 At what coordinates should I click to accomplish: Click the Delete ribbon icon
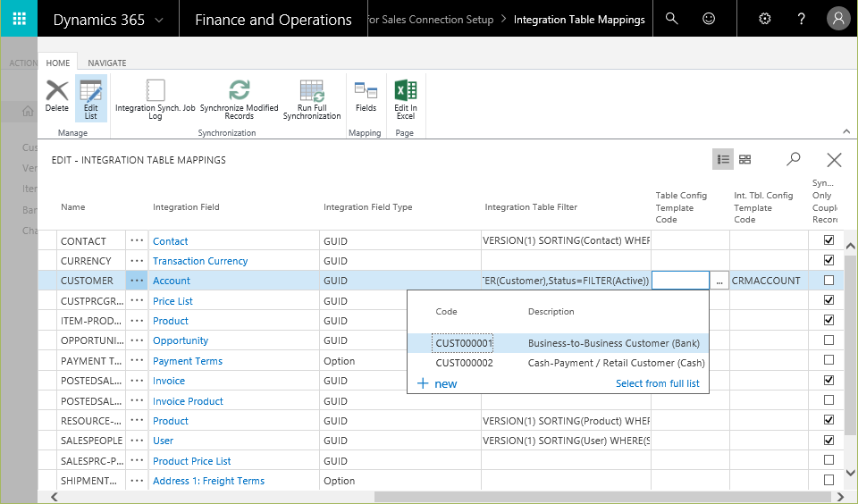(57, 97)
